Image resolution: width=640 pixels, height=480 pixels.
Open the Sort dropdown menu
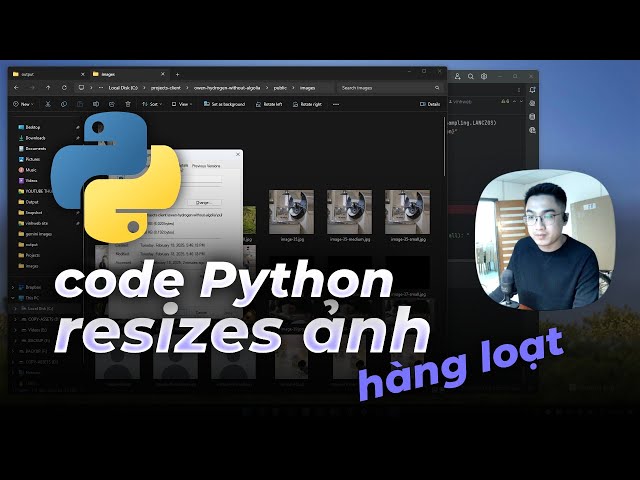[x=152, y=104]
